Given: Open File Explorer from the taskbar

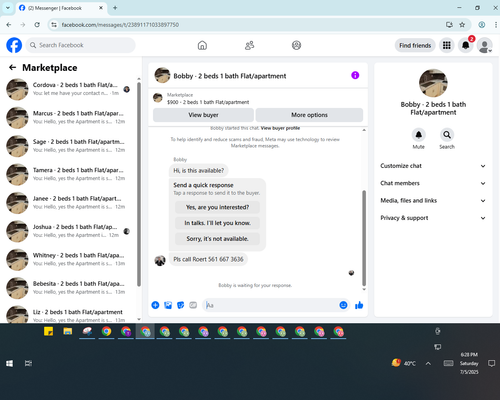Looking at the screenshot, I should (x=68, y=331).
